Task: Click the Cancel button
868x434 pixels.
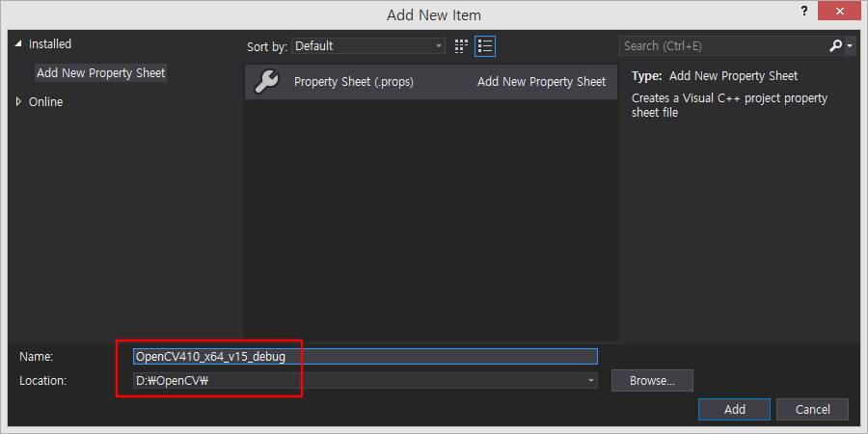Action: pyautogui.click(x=813, y=409)
